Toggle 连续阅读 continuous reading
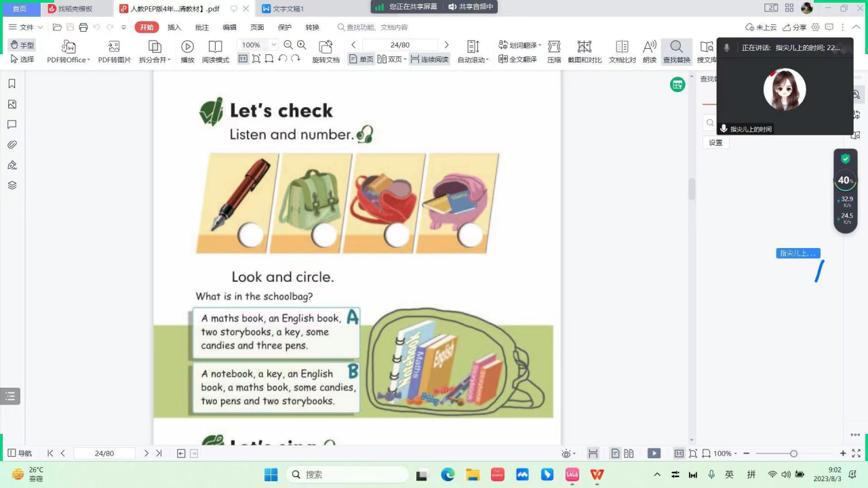 (x=429, y=60)
